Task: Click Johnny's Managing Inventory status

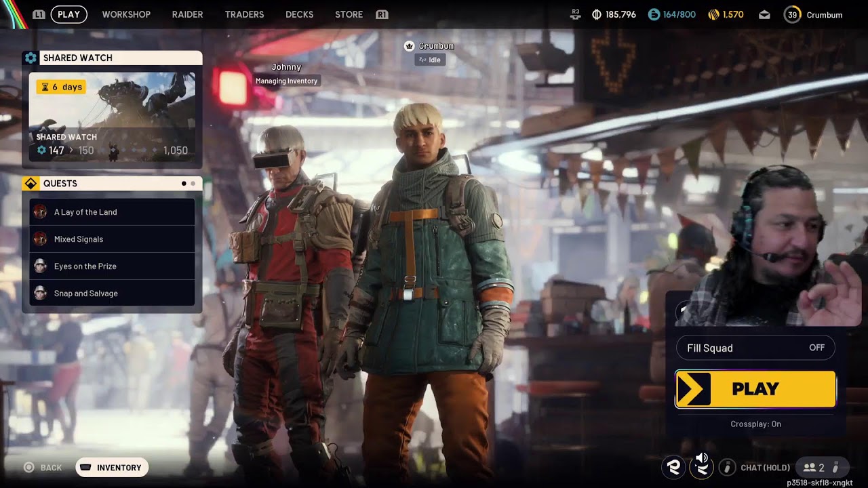Action: (x=286, y=81)
